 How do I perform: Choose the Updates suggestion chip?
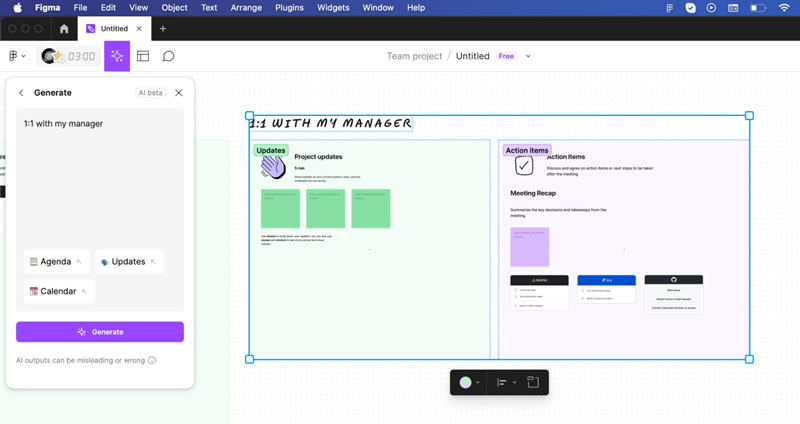pos(129,262)
